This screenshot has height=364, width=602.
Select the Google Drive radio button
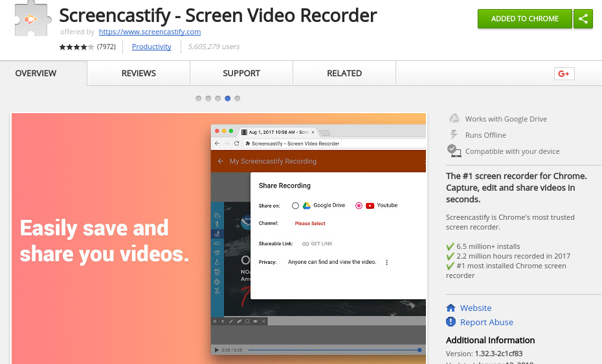coord(295,206)
